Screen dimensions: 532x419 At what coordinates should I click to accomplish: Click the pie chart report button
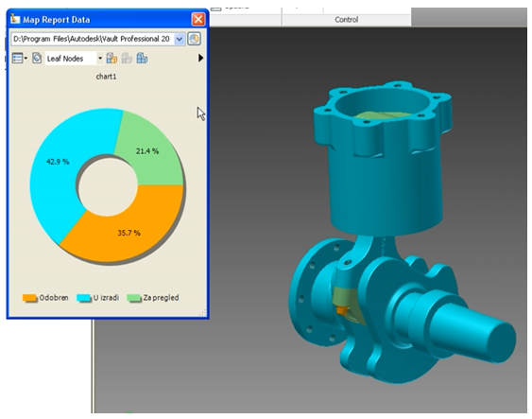[x=194, y=39]
